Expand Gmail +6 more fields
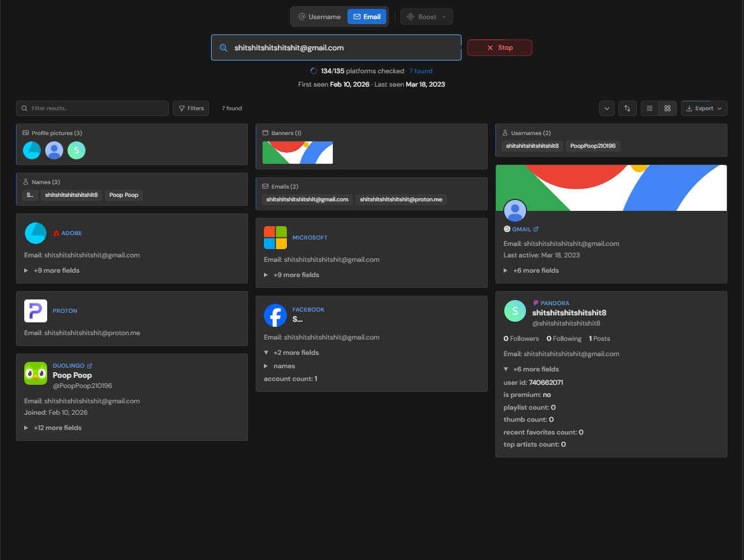This screenshot has width=744, height=560. pos(532,270)
